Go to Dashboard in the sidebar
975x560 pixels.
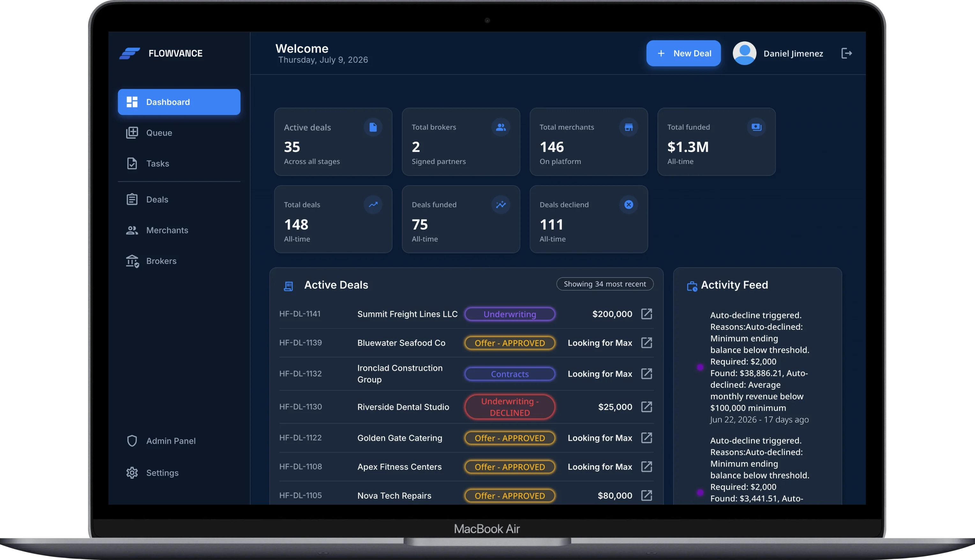[x=179, y=102]
